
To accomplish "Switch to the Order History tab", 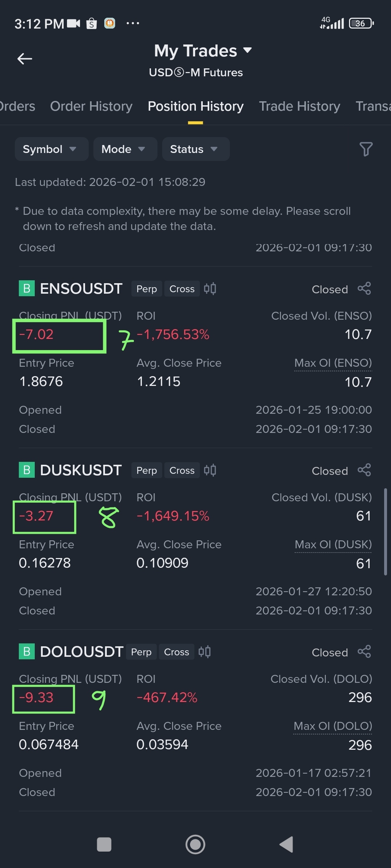I will point(91,106).
